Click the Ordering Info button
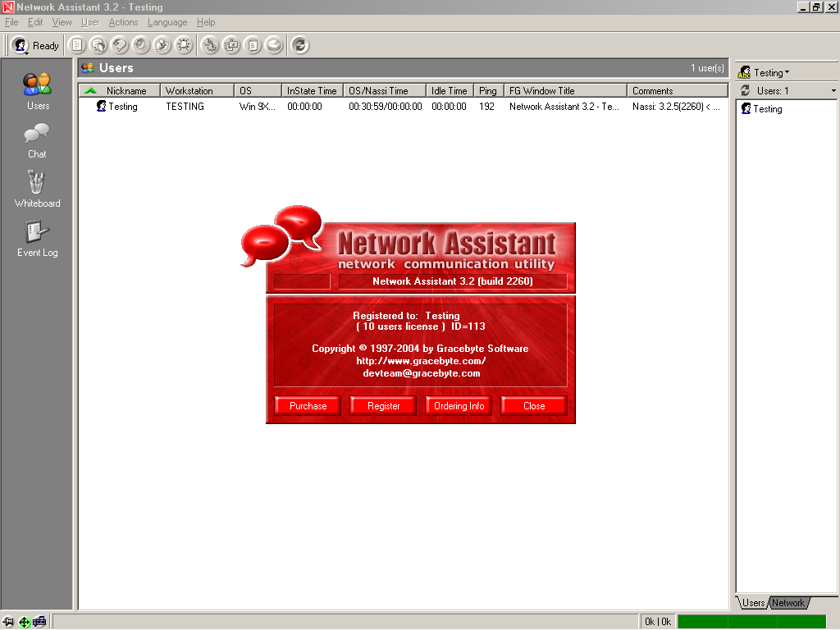840x630 pixels. click(459, 406)
